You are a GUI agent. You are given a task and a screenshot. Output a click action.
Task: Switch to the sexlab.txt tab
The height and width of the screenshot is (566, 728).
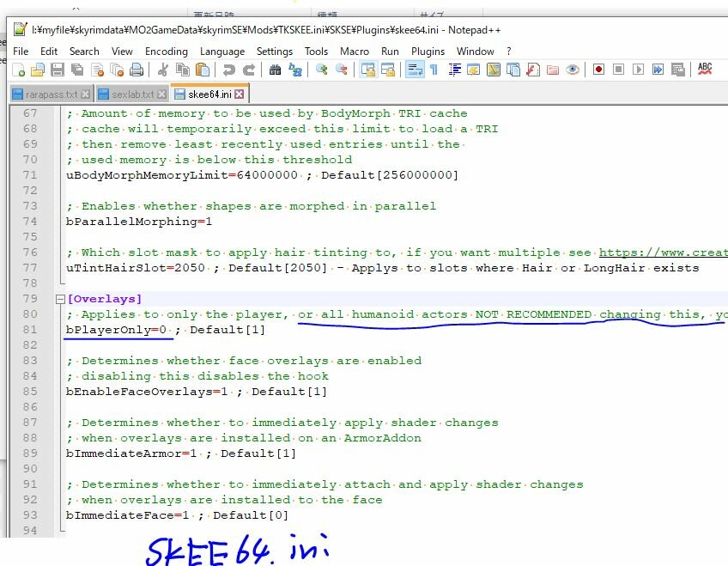click(x=132, y=94)
